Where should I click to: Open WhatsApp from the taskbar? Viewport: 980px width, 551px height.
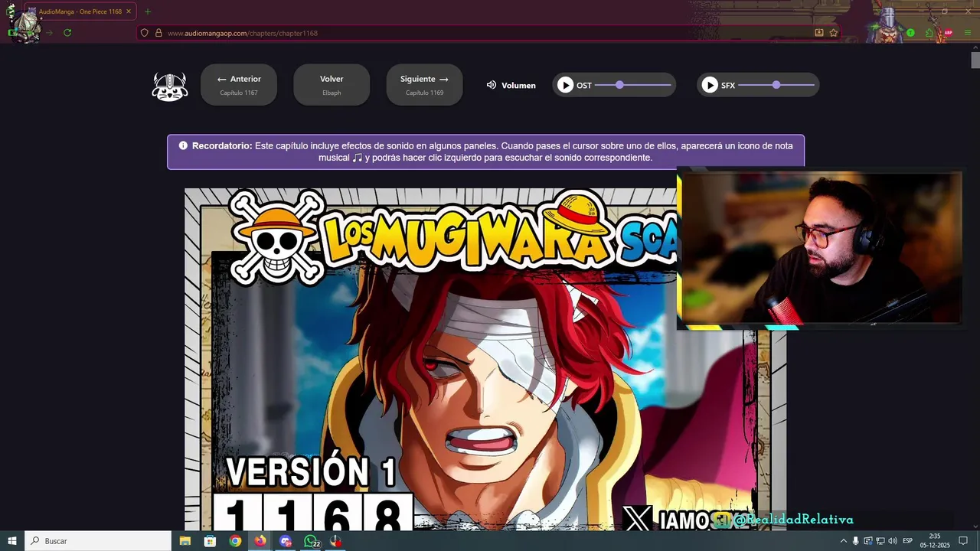pos(311,541)
